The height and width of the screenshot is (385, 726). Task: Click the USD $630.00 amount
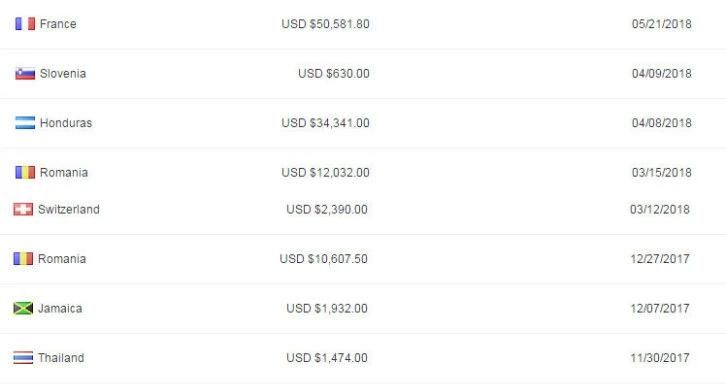click(334, 74)
